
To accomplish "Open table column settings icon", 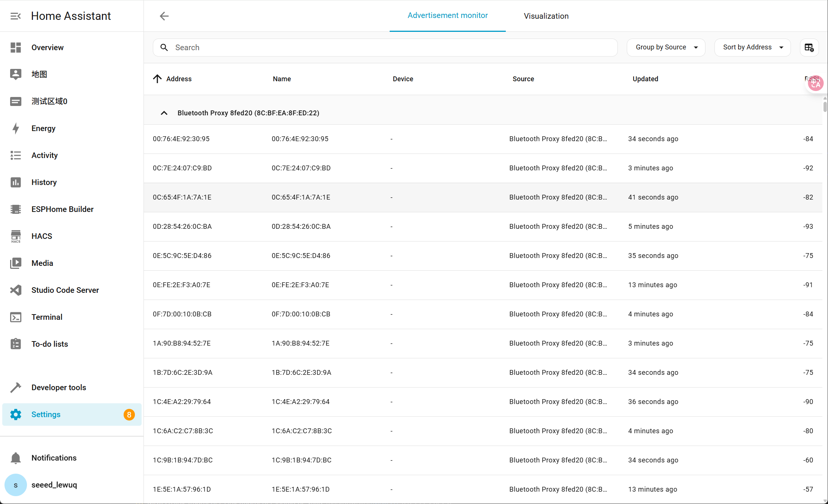I will 809,48.
